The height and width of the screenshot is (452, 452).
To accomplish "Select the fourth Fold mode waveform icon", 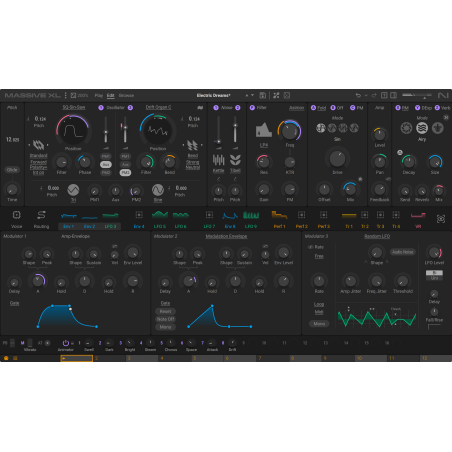I will coord(354,128).
